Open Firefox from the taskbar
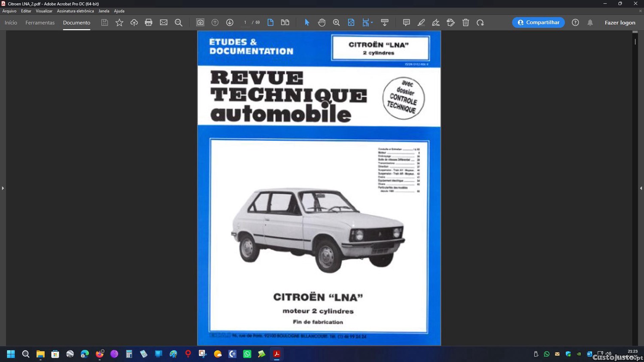Screen dimensions: 644x362 [x=100, y=354]
